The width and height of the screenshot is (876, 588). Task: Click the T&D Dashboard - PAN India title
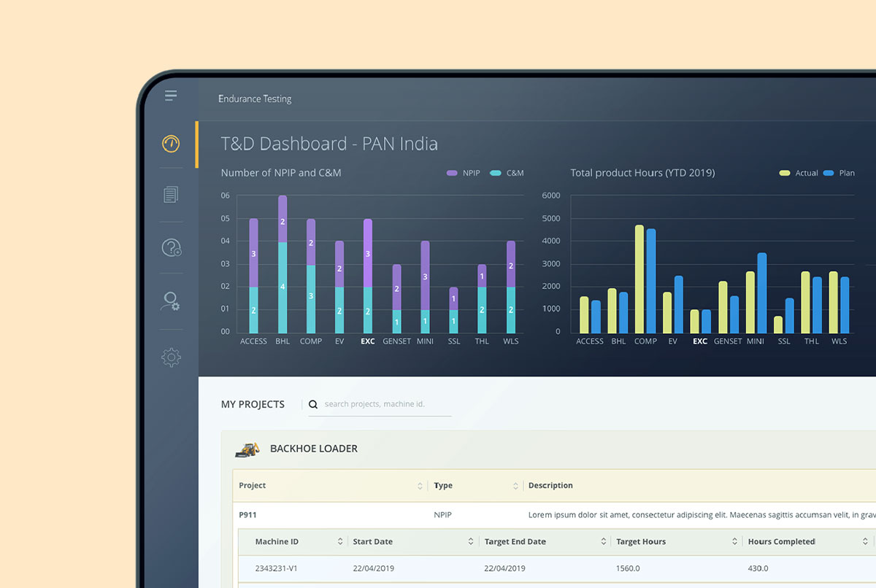[x=329, y=144]
